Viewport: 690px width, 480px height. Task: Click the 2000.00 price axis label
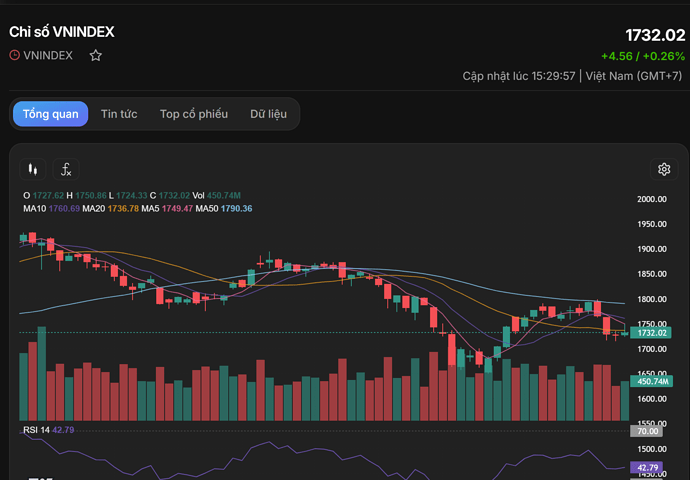pos(652,199)
